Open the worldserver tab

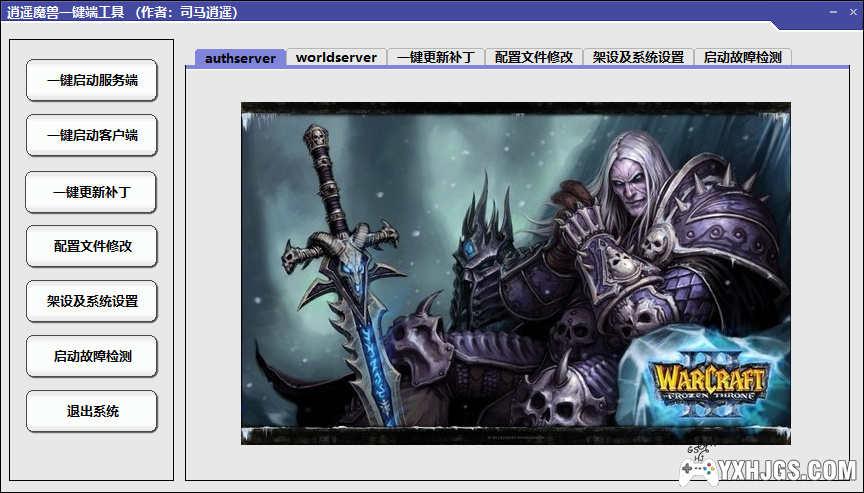coord(336,58)
